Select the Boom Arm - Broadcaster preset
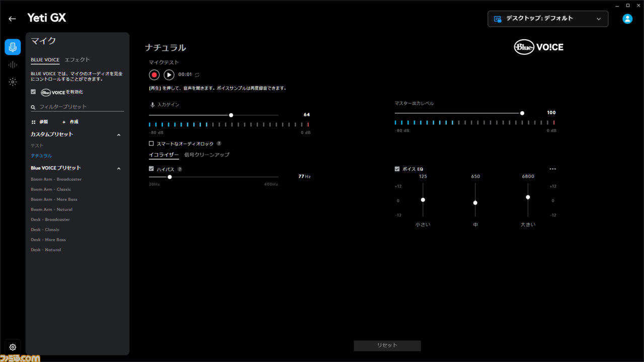This screenshot has width=644, height=362. click(56, 179)
